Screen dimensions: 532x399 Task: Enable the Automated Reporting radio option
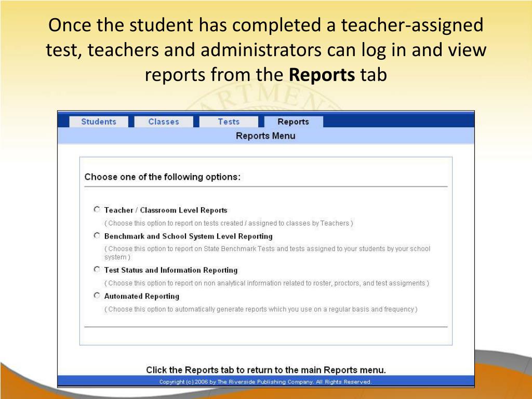(x=97, y=296)
